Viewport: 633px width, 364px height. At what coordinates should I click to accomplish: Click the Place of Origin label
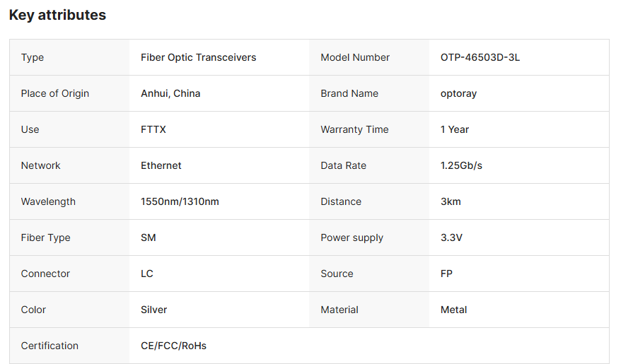(55, 93)
